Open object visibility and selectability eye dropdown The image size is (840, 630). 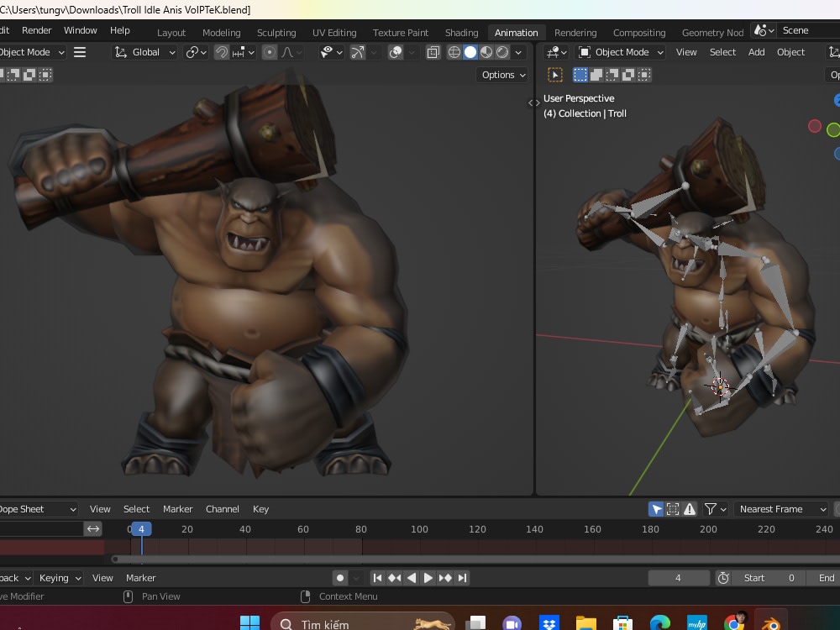[x=330, y=52]
